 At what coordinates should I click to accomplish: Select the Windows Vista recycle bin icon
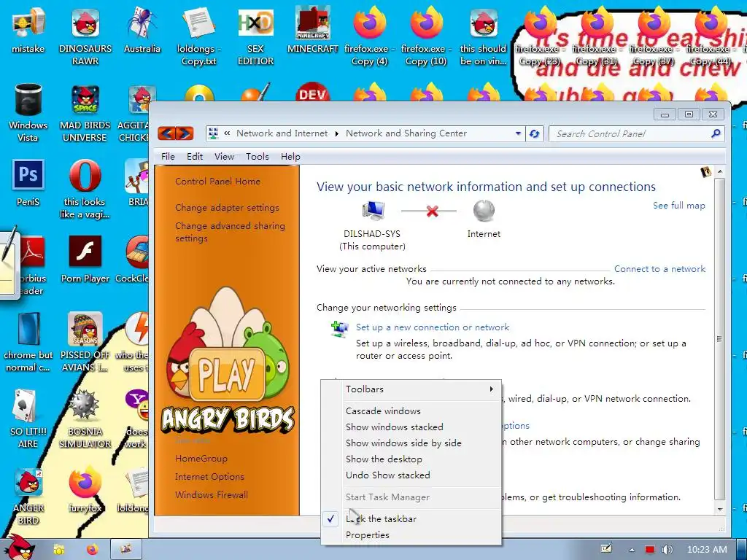coord(28,113)
